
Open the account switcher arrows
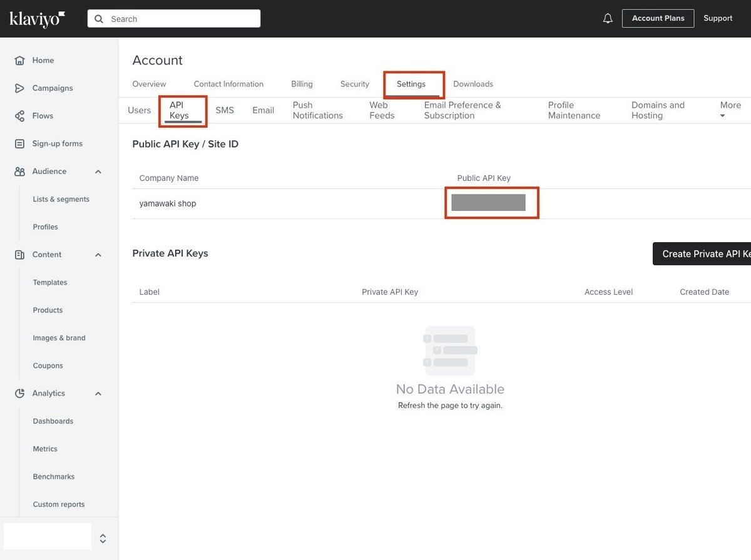click(x=103, y=538)
